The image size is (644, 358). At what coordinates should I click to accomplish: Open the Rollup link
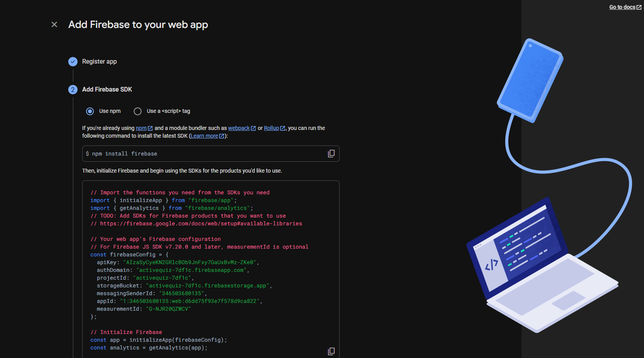(x=271, y=128)
